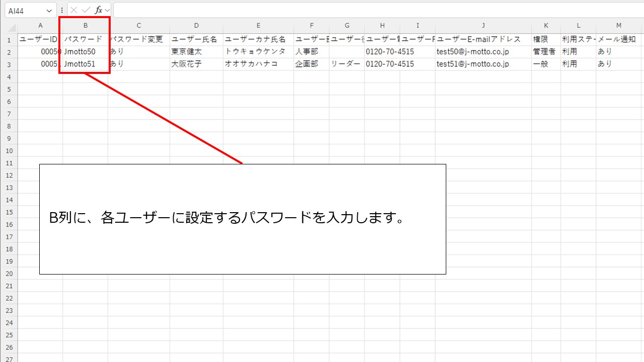
Task: Select 利用 status cell in 東京健太's row
Action: coord(579,52)
